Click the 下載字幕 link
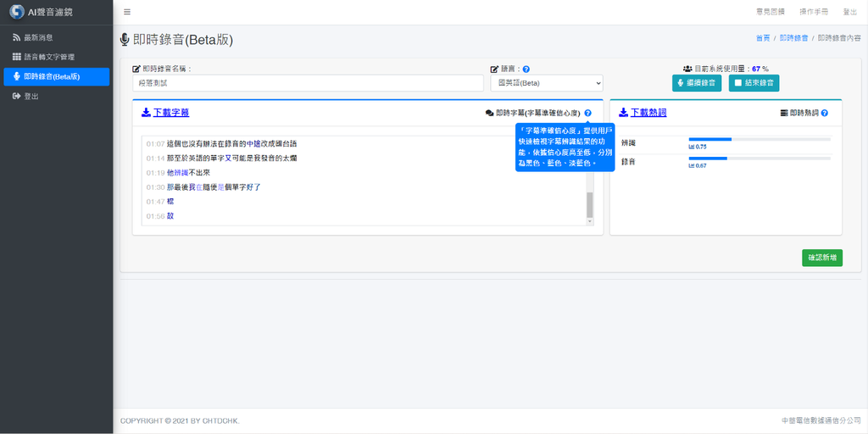This screenshot has width=868, height=434. tap(171, 113)
